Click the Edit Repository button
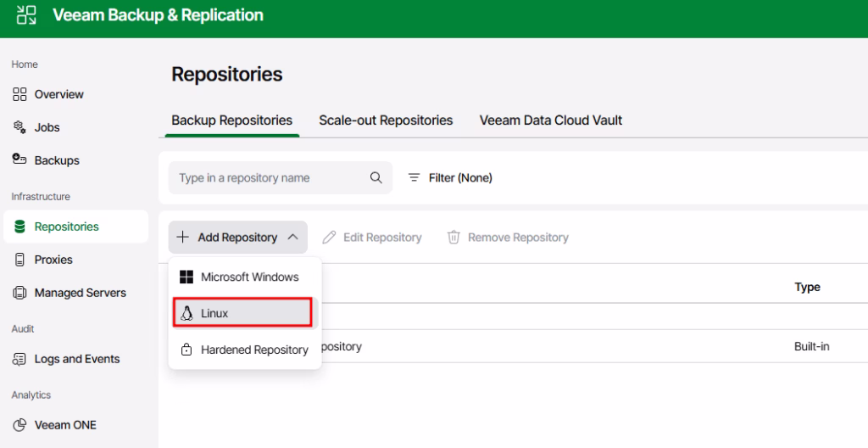868x448 pixels. point(372,238)
